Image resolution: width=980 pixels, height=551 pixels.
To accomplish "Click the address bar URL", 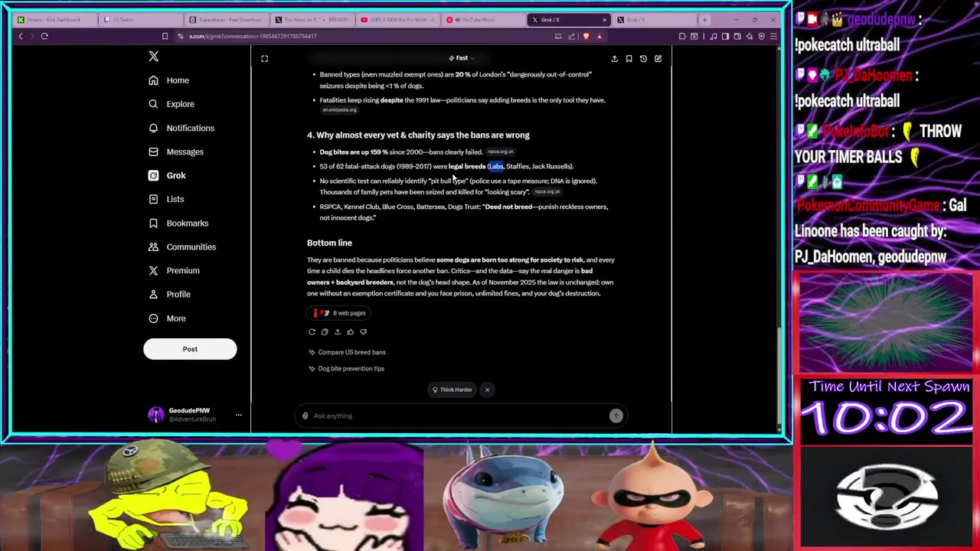I will [253, 36].
